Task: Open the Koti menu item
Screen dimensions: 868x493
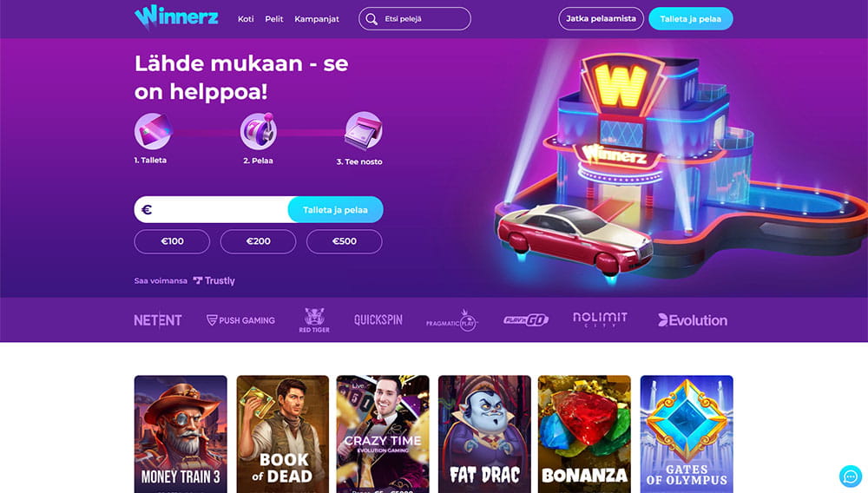Action: (246, 19)
